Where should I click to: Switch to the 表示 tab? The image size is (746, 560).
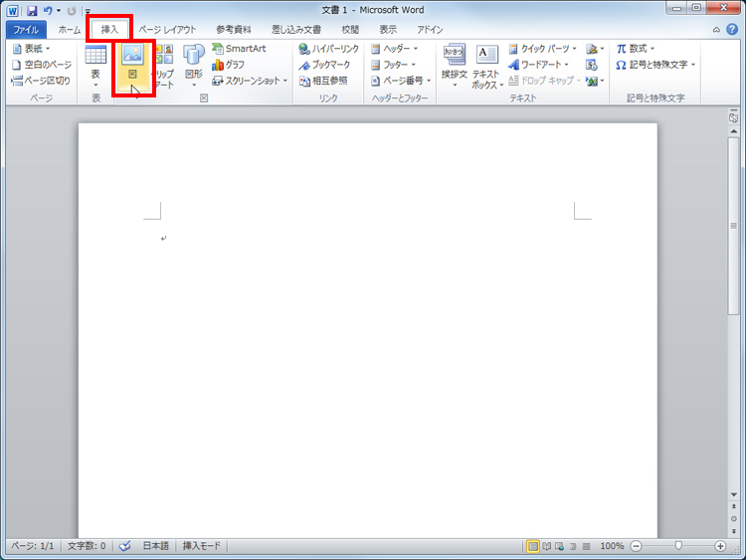pyautogui.click(x=388, y=30)
